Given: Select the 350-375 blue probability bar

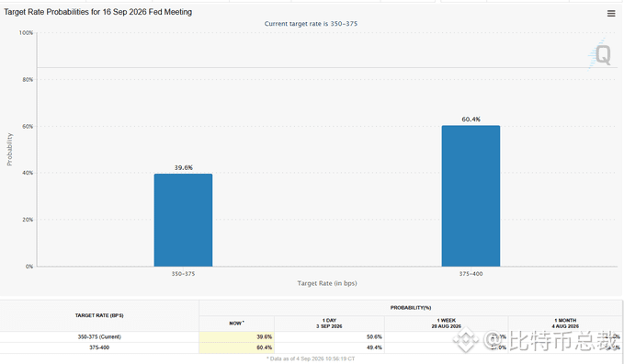Looking at the screenshot, I should click(x=183, y=220).
